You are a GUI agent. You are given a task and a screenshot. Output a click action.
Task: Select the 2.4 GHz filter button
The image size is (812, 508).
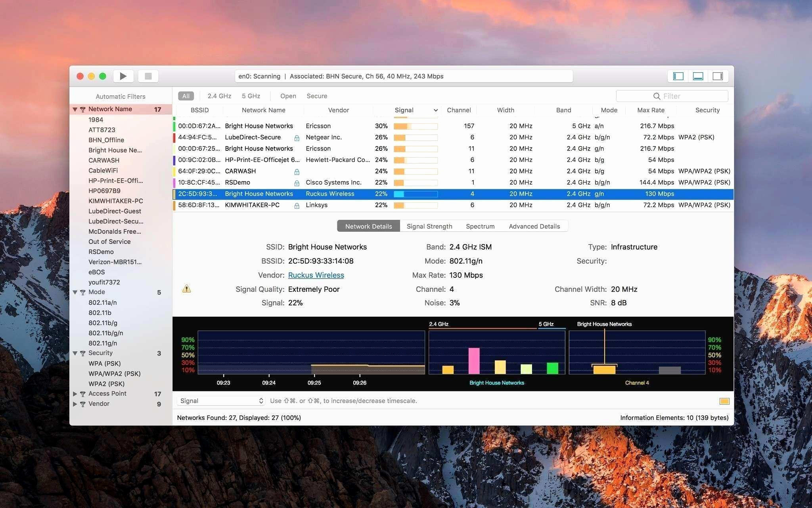(219, 95)
